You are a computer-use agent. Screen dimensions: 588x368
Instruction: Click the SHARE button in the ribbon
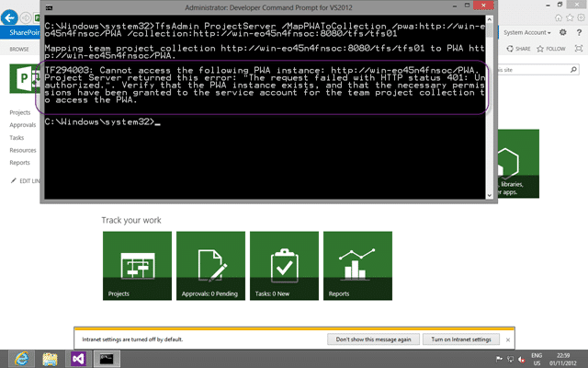(x=518, y=49)
